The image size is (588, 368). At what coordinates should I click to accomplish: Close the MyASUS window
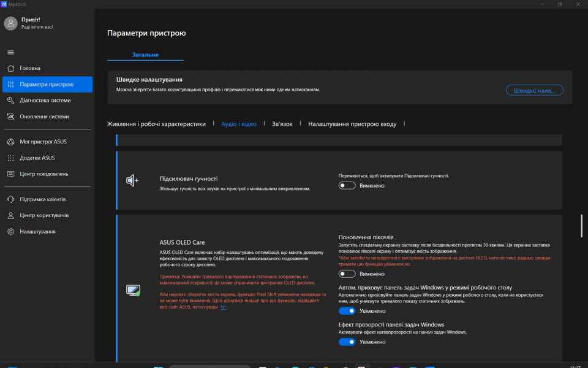[x=578, y=4]
